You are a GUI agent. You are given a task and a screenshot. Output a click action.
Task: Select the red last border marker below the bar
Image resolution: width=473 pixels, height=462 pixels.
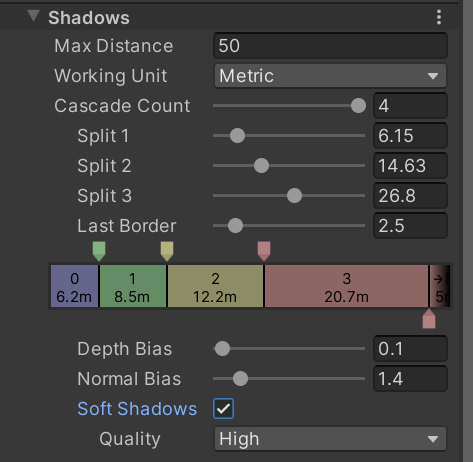429,319
